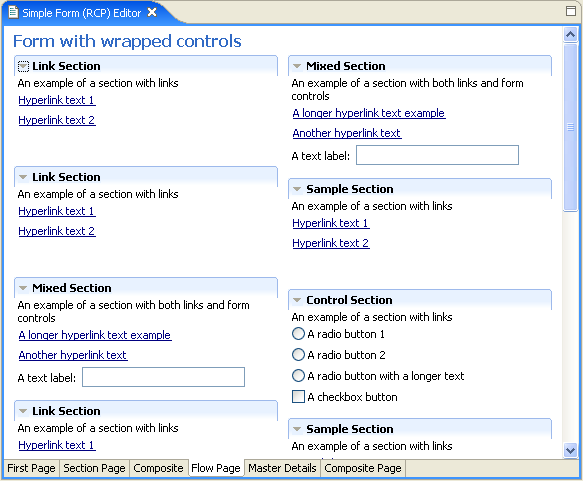Collapse the Control Section
The image size is (583, 481).
[297, 300]
